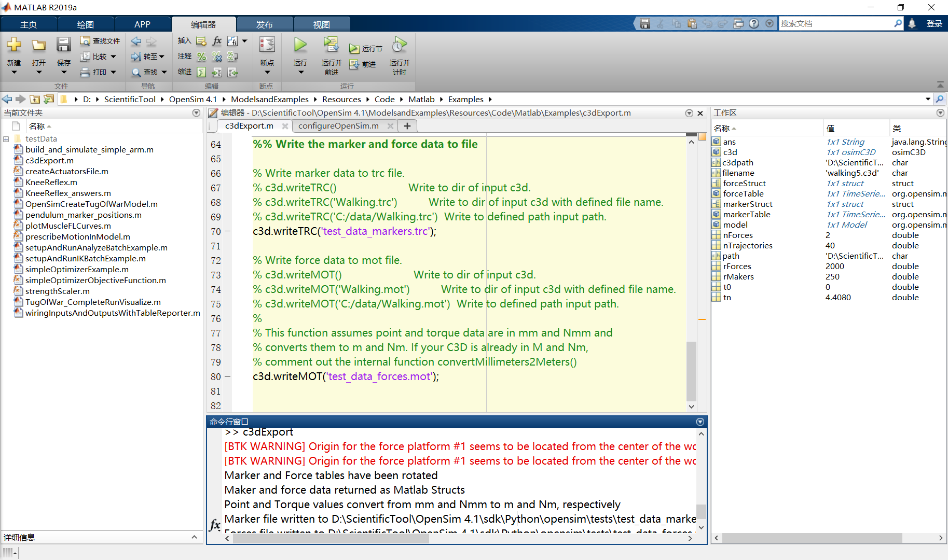Click the paste icon in quick access bar
The image size is (948, 560).
point(692,24)
